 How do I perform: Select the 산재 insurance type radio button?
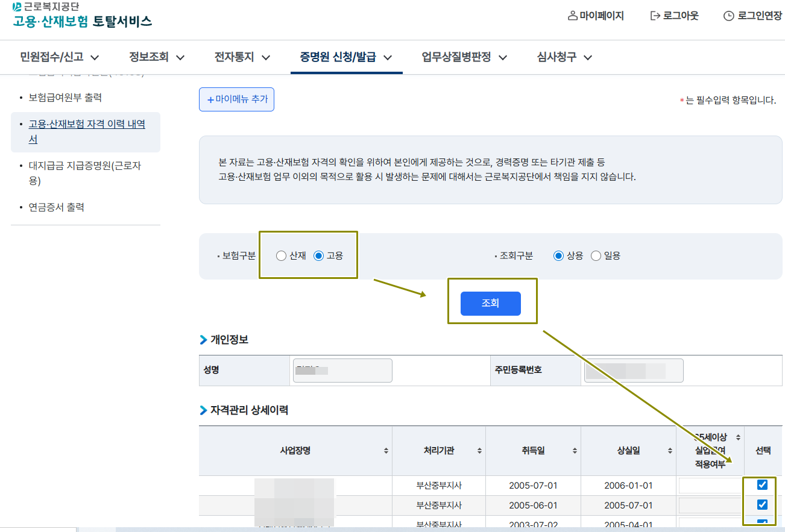(281, 255)
